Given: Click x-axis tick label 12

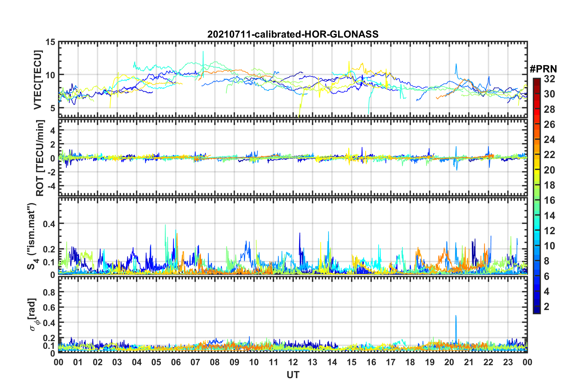Looking at the screenshot, I should point(293,362).
